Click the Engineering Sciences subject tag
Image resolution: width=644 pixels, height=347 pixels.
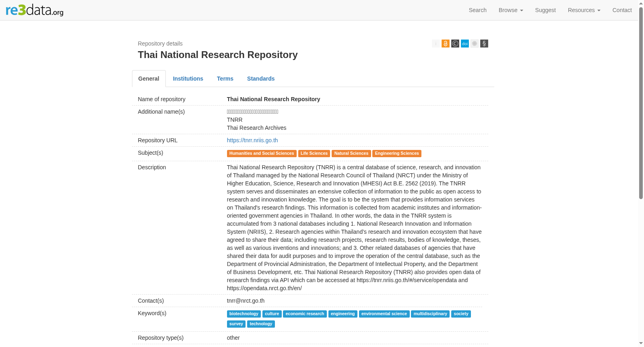click(397, 154)
